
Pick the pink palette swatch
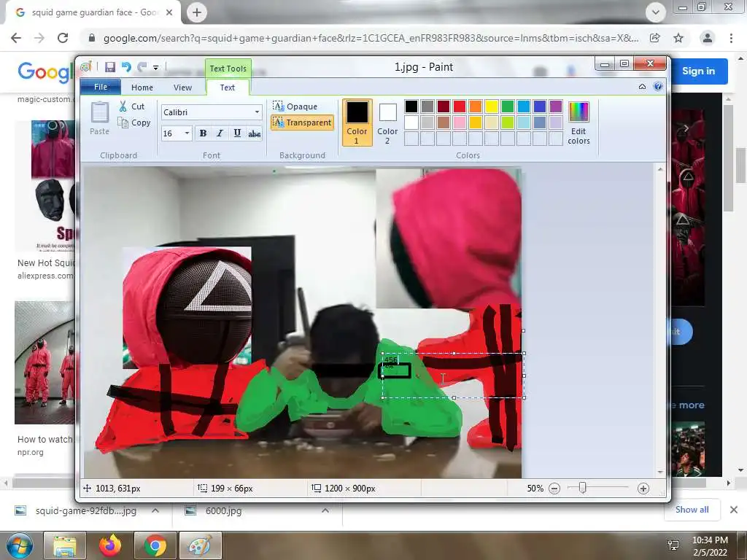coord(460,122)
